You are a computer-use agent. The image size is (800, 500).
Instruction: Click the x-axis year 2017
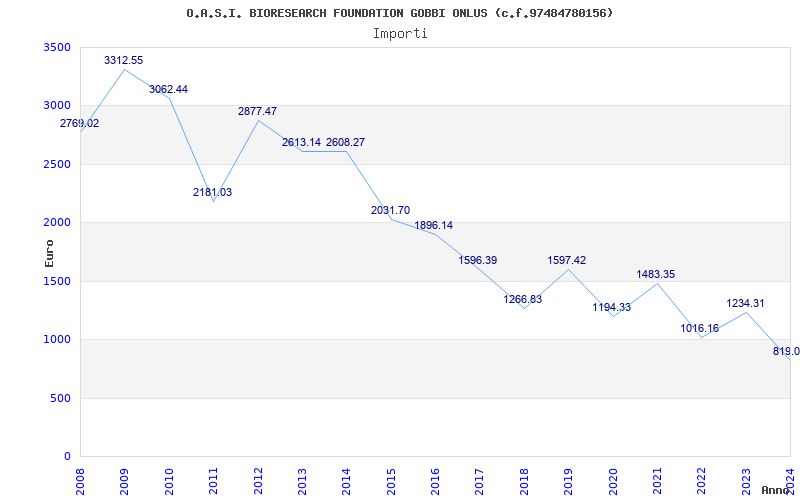(x=480, y=481)
